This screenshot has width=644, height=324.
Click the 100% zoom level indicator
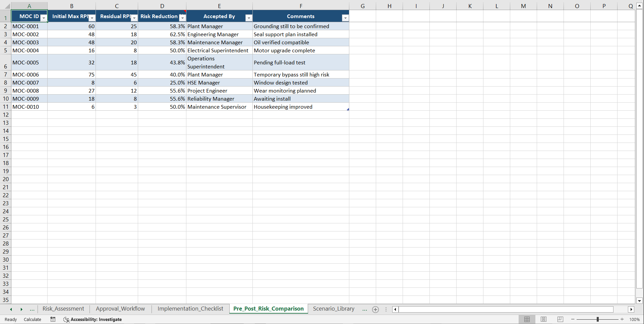(634, 319)
